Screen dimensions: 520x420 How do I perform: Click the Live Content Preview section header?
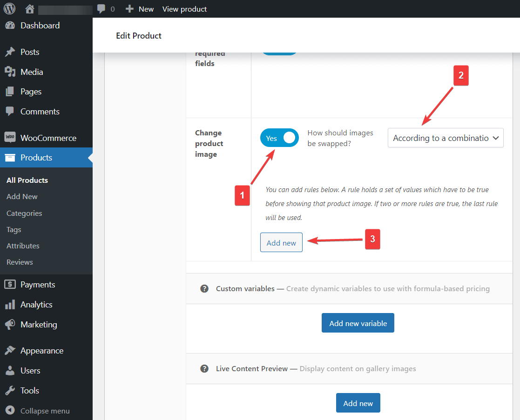pos(349,369)
